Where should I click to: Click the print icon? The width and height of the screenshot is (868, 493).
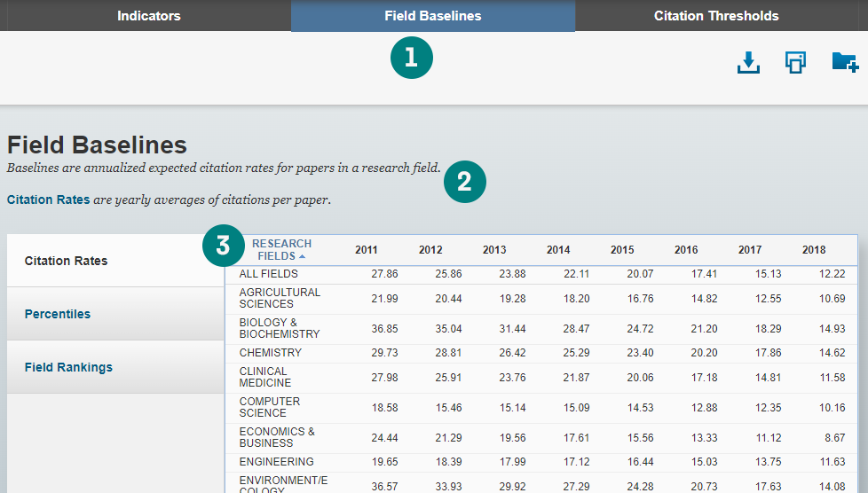tap(795, 63)
